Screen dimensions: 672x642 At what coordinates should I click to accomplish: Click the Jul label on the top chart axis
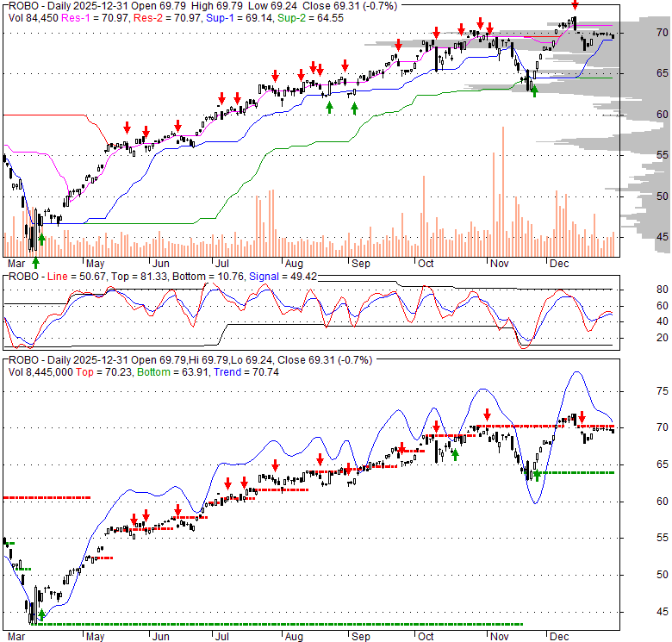pyautogui.click(x=222, y=264)
